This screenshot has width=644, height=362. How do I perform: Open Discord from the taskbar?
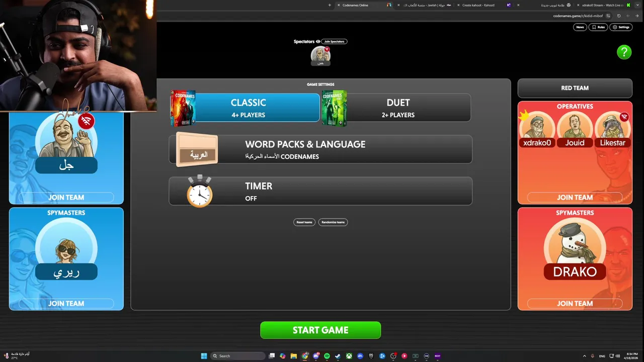(x=316, y=356)
